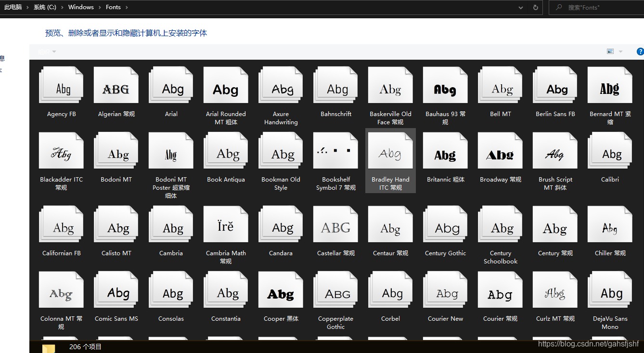
Task: Select the Axure Handwriting font icon
Action: click(x=281, y=85)
